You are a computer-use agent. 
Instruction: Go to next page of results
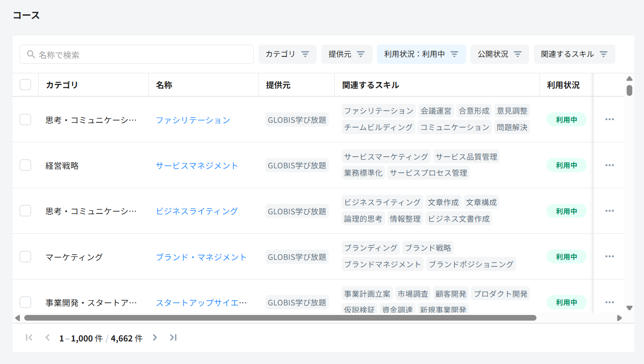click(x=155, y=338)
